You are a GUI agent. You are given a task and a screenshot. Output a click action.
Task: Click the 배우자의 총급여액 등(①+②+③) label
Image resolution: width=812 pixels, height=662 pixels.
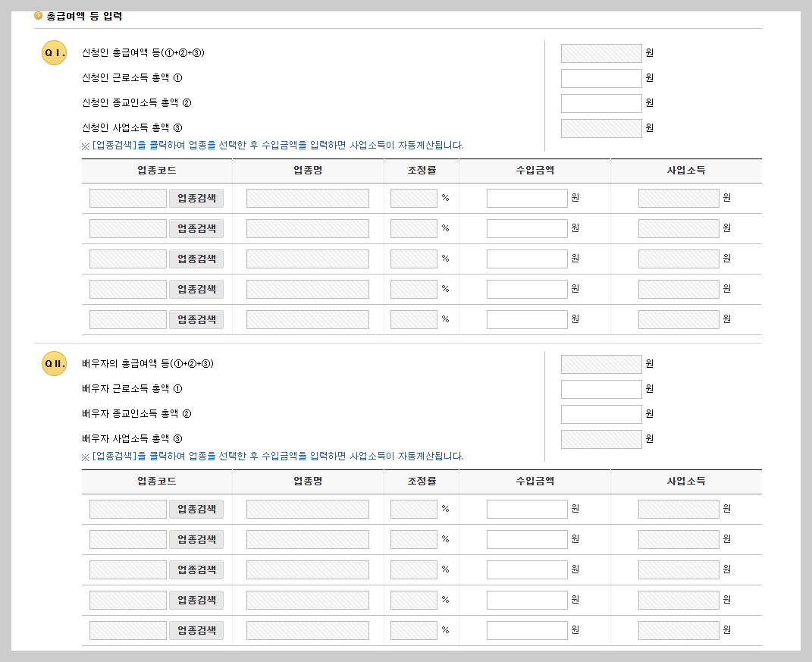click(148, 364)
